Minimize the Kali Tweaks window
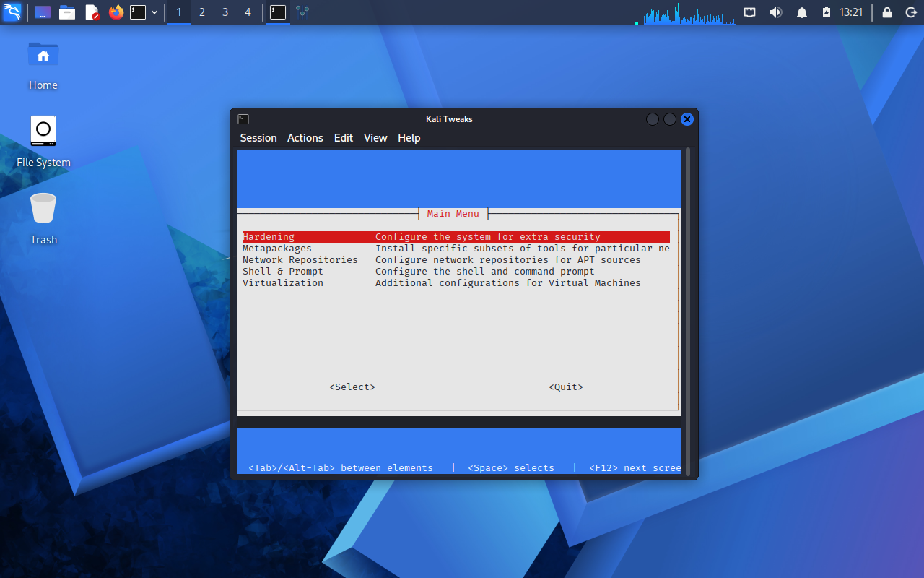The height and width of the screenshot is (578, 924). [x=653, y=119]
